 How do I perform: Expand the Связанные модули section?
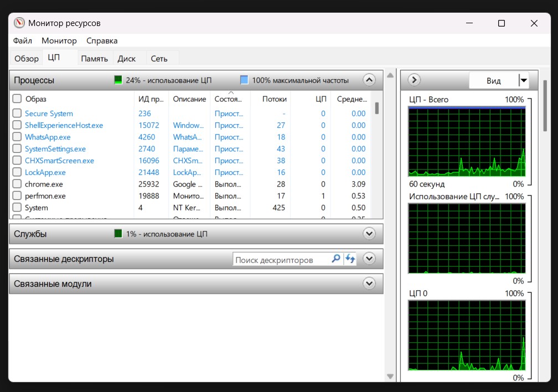tap(369, 283)
